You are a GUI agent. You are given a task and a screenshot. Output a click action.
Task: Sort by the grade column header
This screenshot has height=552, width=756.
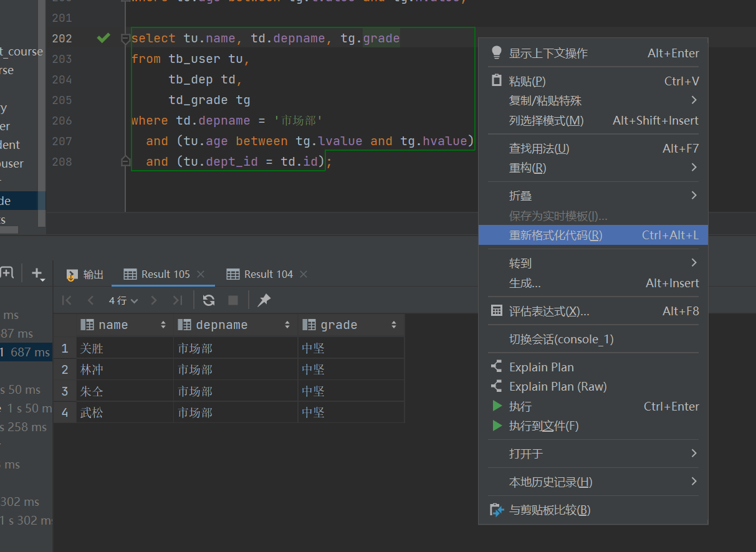click(338, 325)
